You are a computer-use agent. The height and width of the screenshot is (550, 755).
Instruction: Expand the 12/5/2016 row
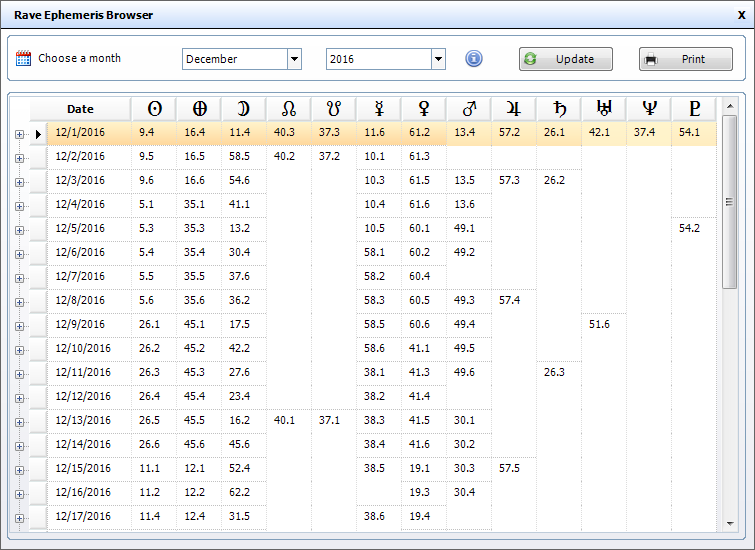(19, 230)
